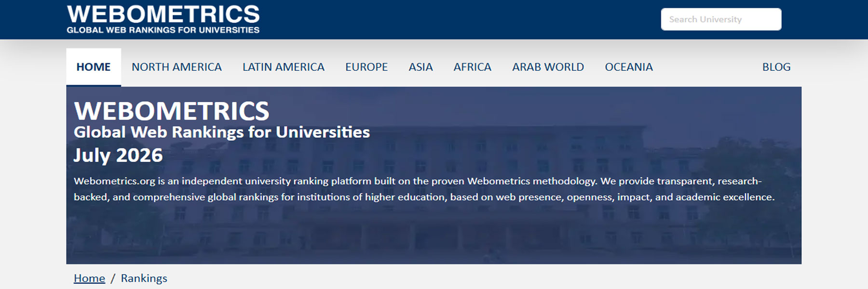
Task: Click the July 2026 heading
Action: click(x=118, y=155)
